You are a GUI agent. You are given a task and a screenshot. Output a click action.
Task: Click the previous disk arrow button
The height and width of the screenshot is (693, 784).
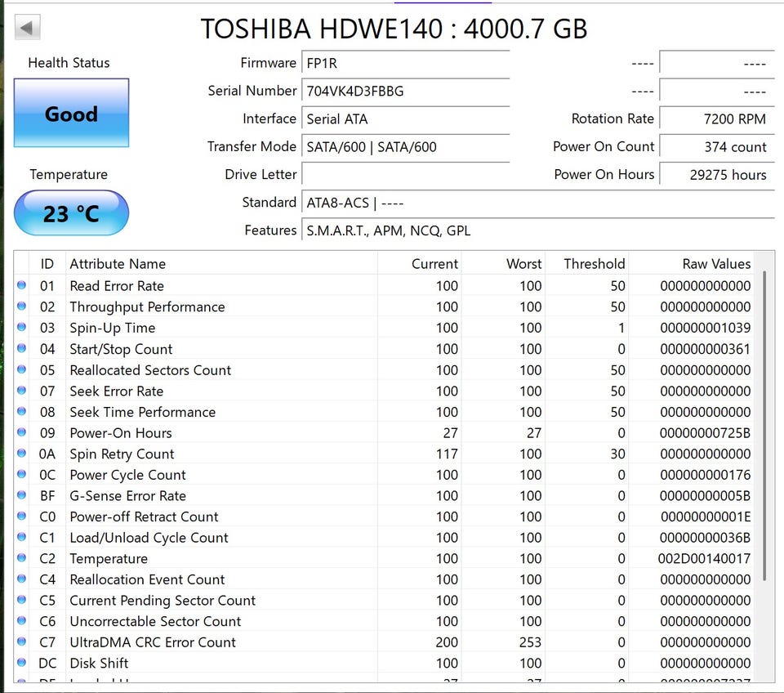pyautogui.click(x=27, y=28)
